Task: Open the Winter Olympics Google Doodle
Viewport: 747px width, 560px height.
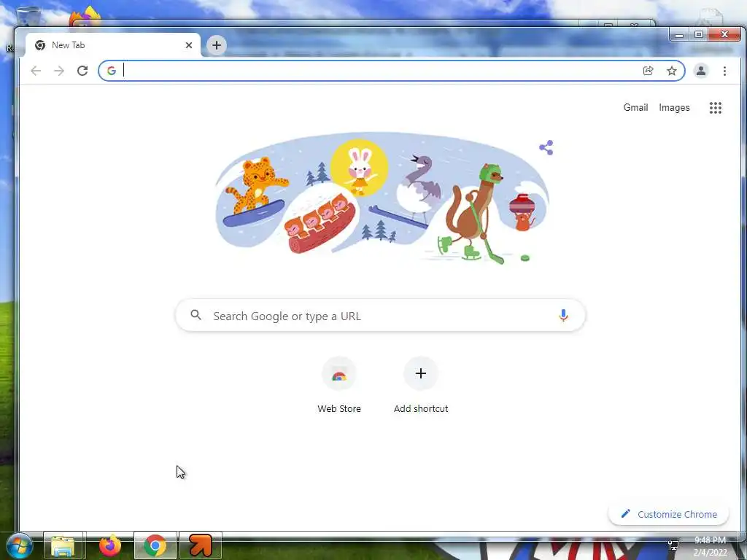Action: (381, 199)
